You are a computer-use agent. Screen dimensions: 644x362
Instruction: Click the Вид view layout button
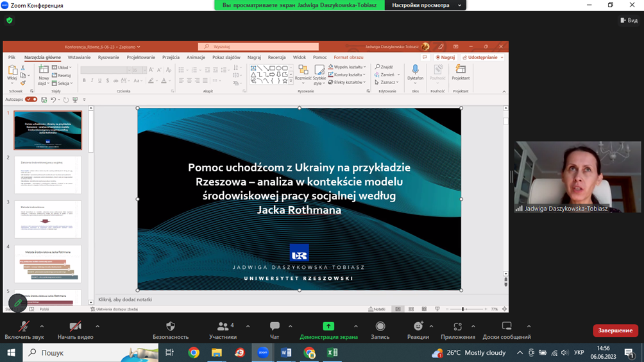[x=629, y=20]
